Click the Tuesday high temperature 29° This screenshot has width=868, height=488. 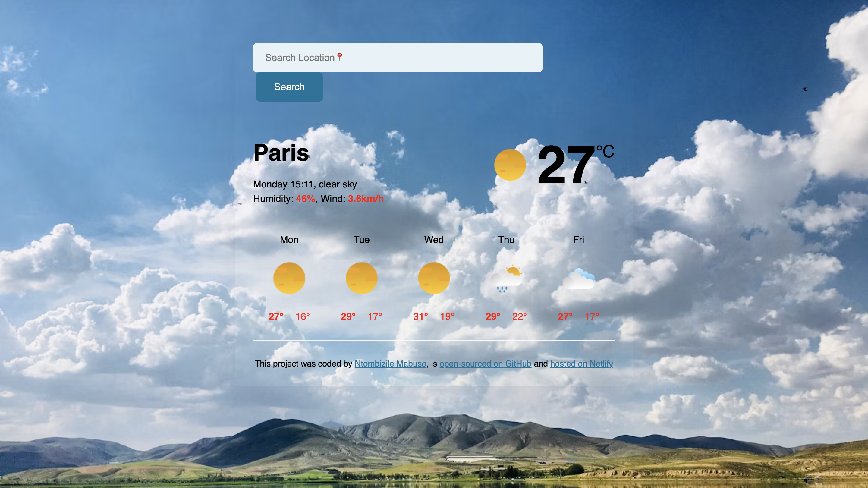[348, 316]
